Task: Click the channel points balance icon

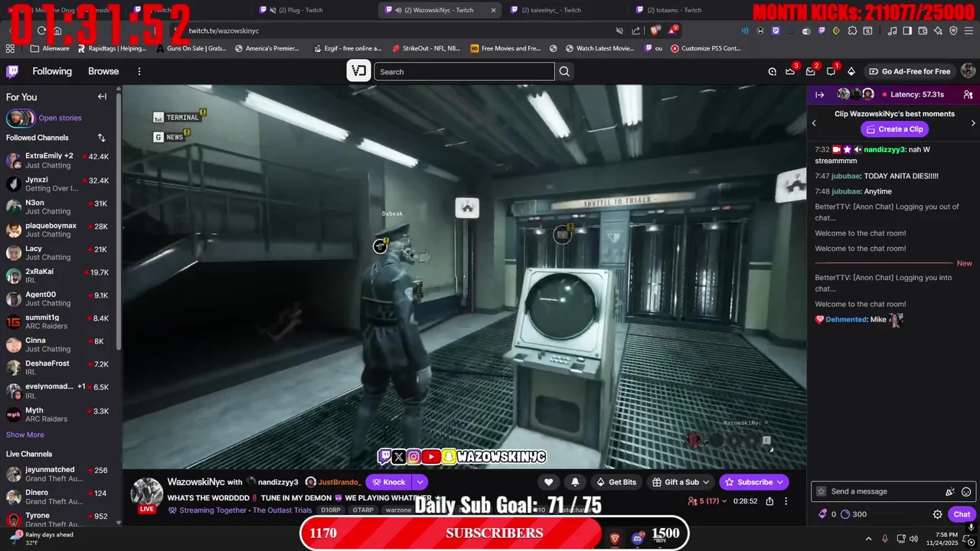Action: [845, 514]
